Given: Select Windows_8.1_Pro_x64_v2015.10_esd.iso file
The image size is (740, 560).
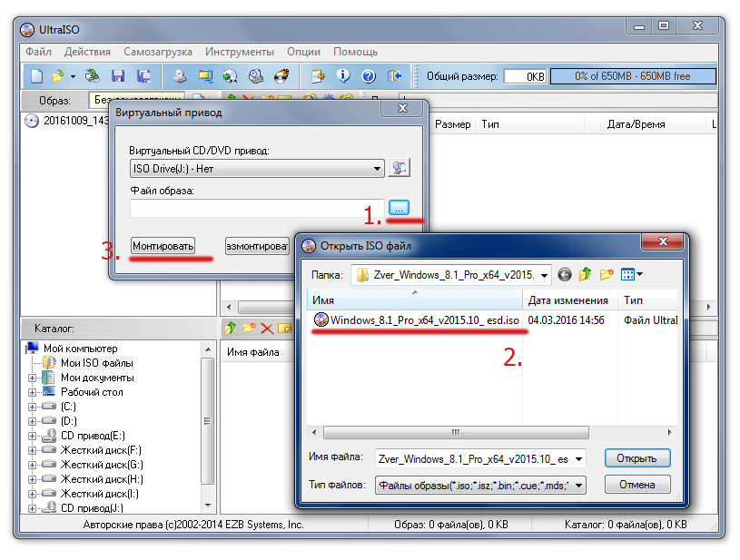Looking at the screenshot, I should click(x=416, y=320).
